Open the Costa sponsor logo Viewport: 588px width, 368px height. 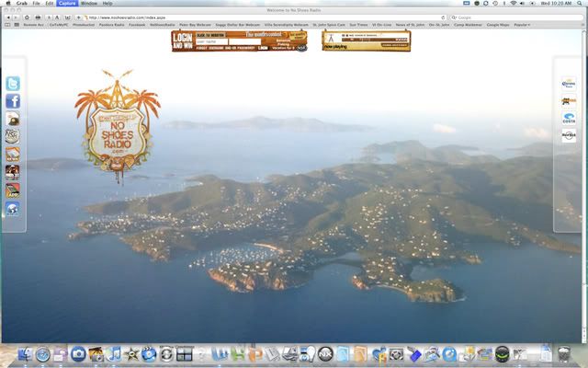click(569, 119)
